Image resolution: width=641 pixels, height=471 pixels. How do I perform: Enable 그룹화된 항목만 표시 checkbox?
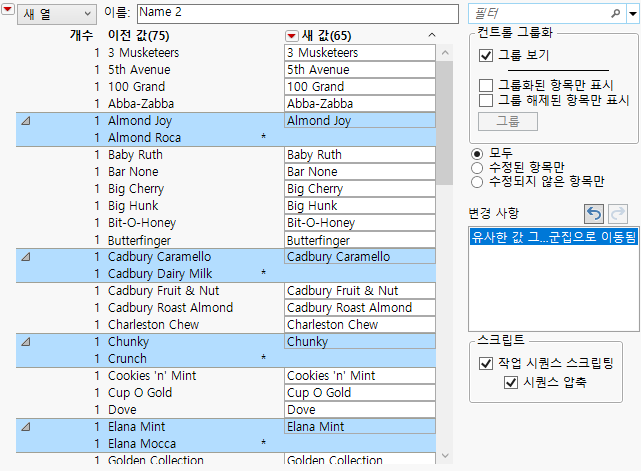(x=486, y=85)
